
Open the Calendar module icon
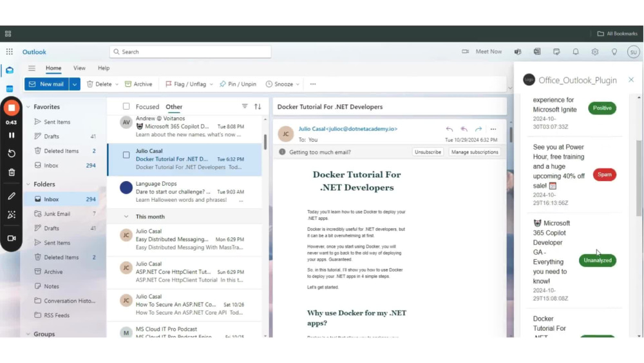coord(10,88)
